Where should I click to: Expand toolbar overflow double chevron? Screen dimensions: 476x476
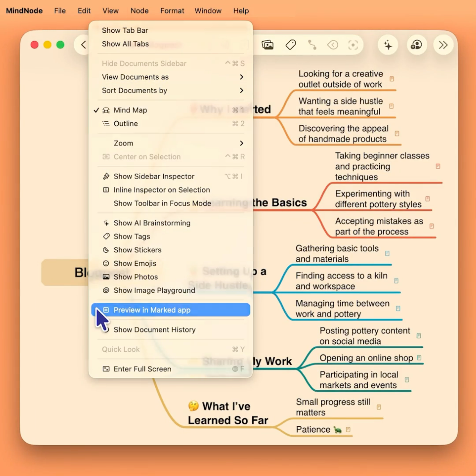point(443,45)
